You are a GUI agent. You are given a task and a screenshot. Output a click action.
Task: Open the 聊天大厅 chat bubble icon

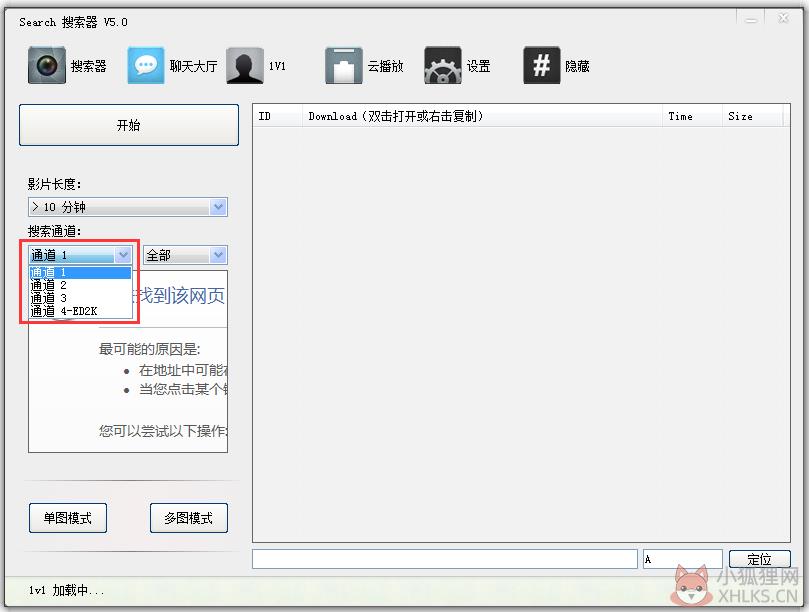pyautogui.click(x=146, y=65)
